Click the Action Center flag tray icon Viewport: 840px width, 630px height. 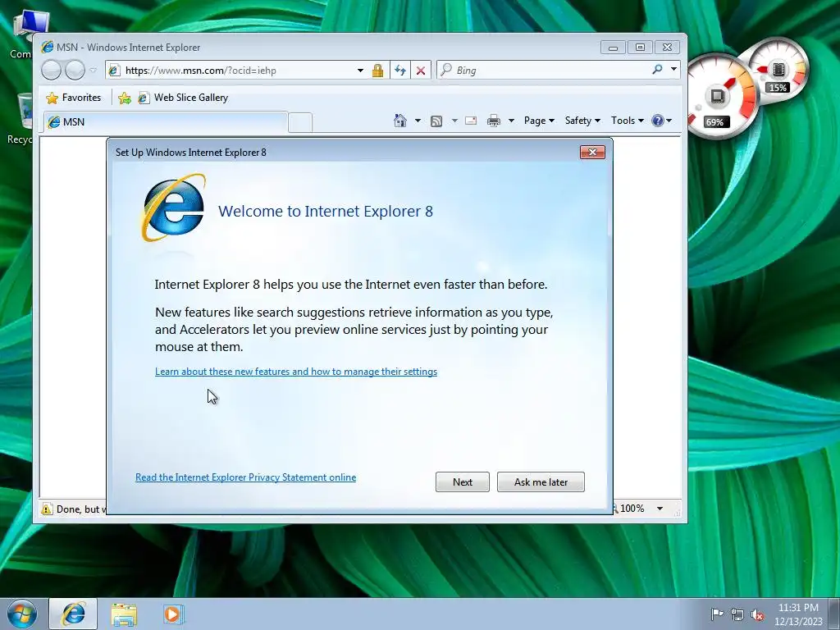(717, 614)
